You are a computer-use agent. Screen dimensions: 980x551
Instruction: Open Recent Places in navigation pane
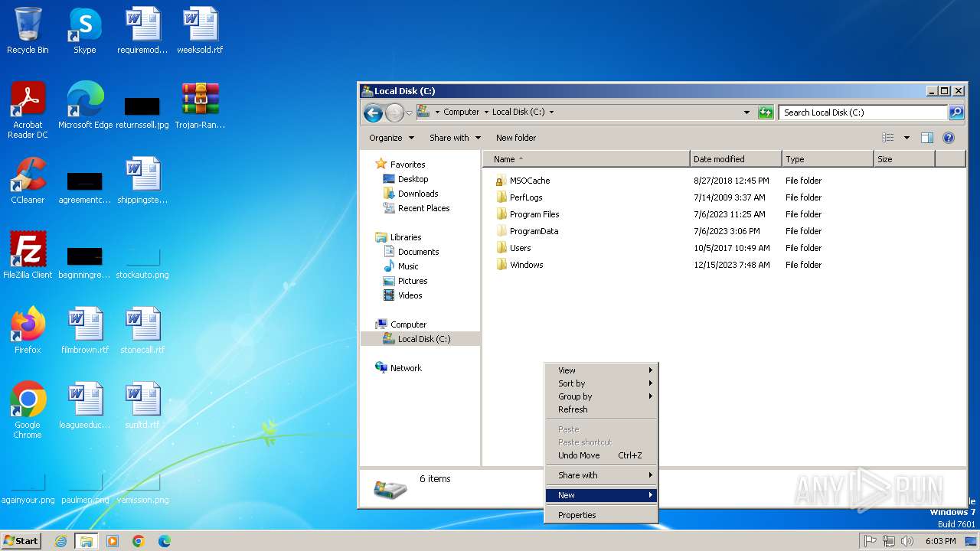416,208
